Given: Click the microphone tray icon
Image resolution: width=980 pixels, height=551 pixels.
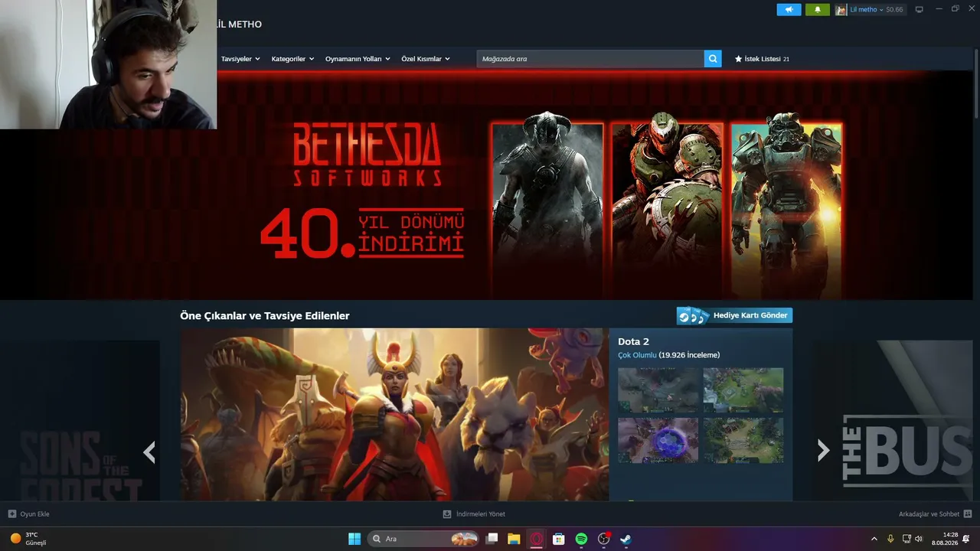Looking at the screenshot, I should pyautogui.click(x=890, y=539).
